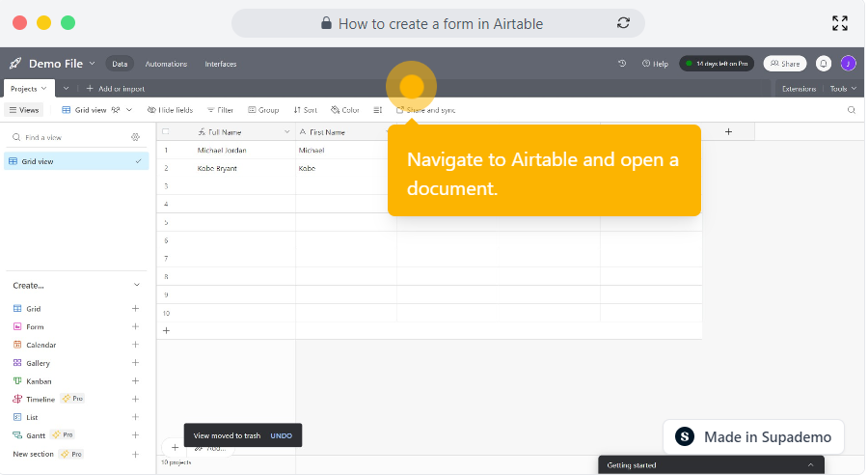Click search magnifier in view toolbar

point(852,110)
